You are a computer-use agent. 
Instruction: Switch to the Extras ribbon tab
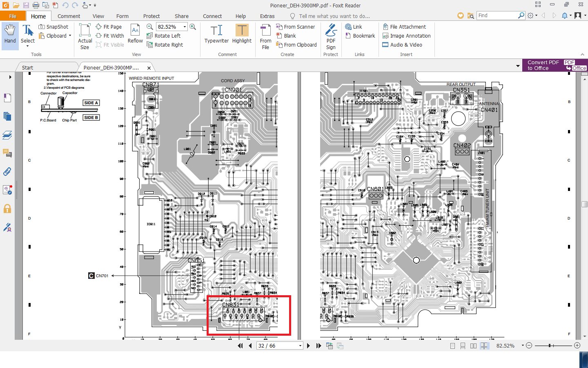tap(267, 16)
